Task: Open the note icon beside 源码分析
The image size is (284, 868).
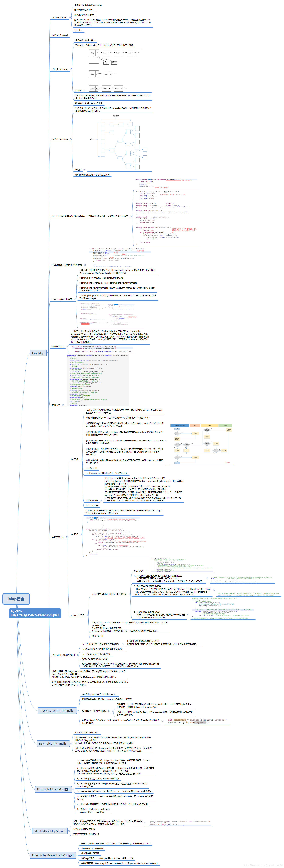Action: pyautogui.click(x=102, y=636)
